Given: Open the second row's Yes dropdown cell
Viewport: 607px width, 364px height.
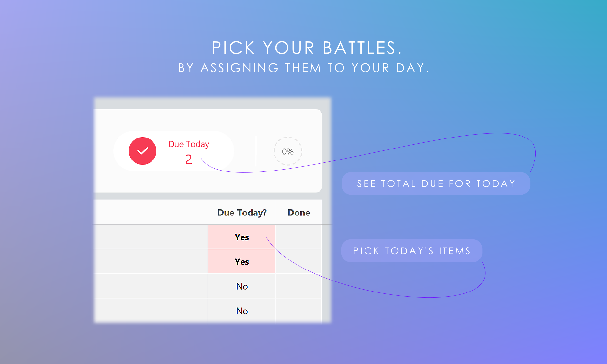Looking at the screenshot, I should pos(242,262).
